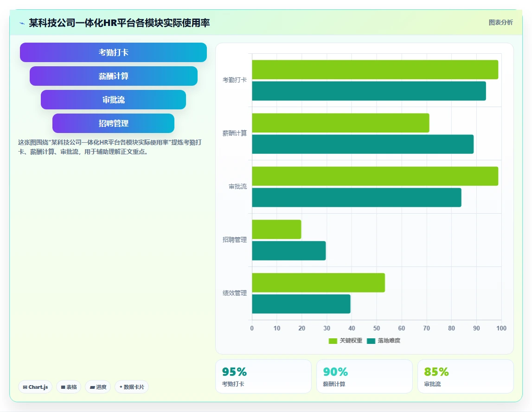Click the x-axis value 100
This screenshot has width=532, height=412.
[x=501, y=328]
